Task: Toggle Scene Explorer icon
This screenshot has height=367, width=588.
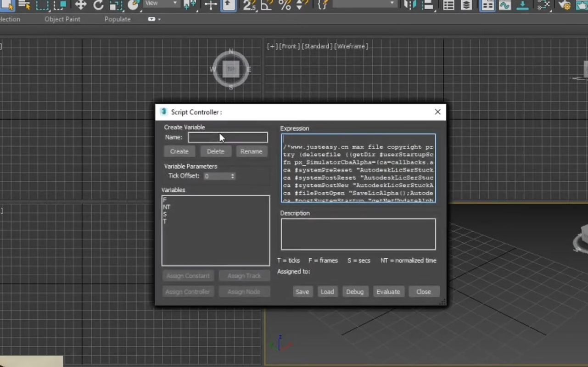Action: point(448,5)
